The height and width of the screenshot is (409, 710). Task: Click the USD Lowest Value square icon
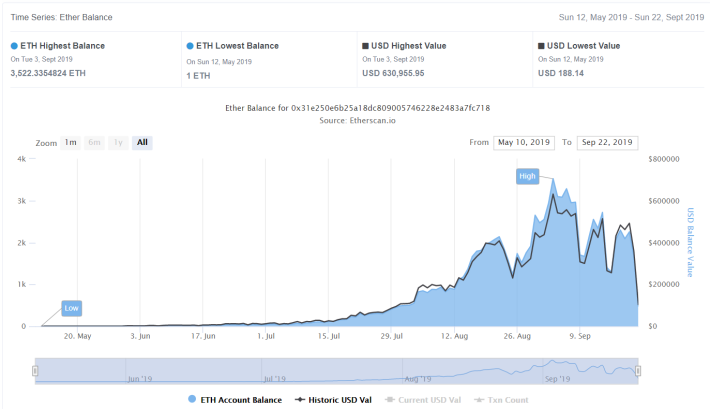(541, 46)
